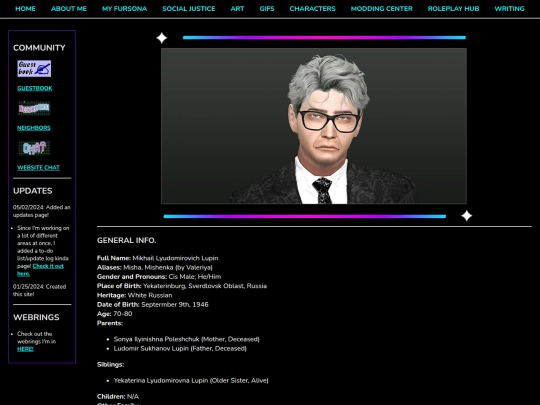Click the Heritage: White Russian line
The image size is (540, 405).
pyautogui.click(x=134, y=295)
